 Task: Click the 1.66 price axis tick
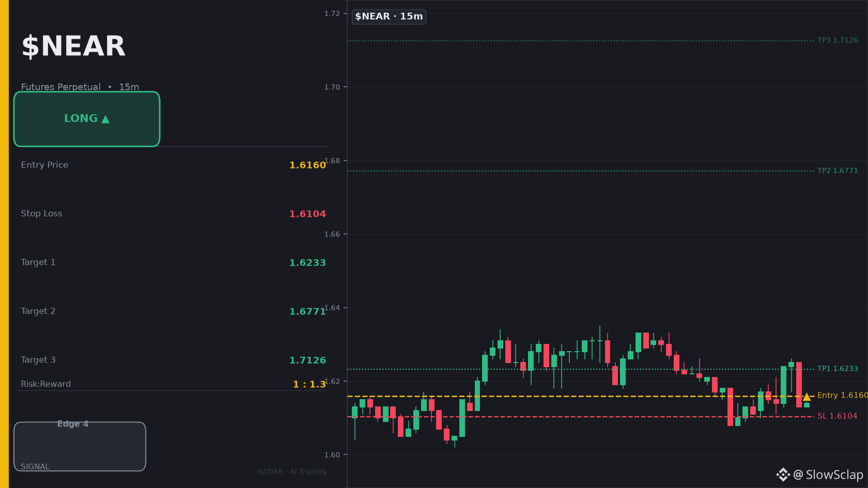(x=332, y=234)
